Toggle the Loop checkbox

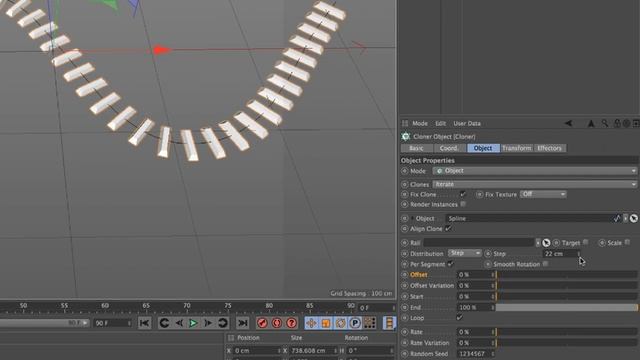tap(460, 318)
